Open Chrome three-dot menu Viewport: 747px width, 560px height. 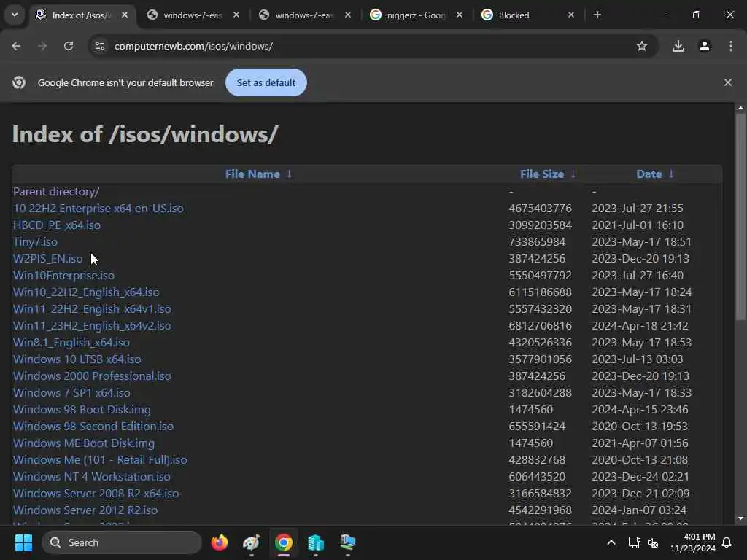731,46
